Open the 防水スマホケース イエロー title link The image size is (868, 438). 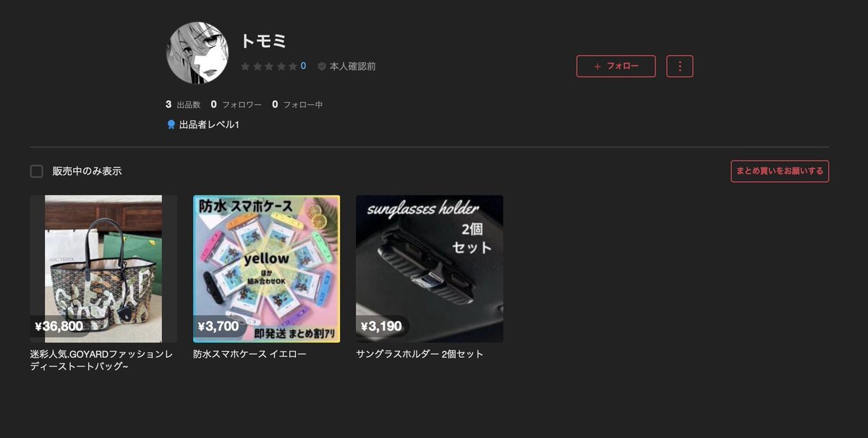coord(250,354)
